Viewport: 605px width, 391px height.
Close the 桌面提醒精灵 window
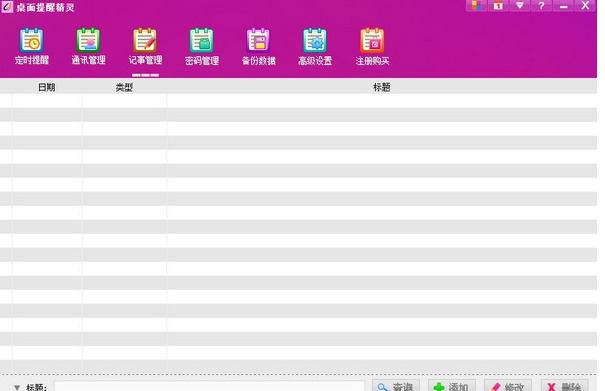click(x=585, y=6)
